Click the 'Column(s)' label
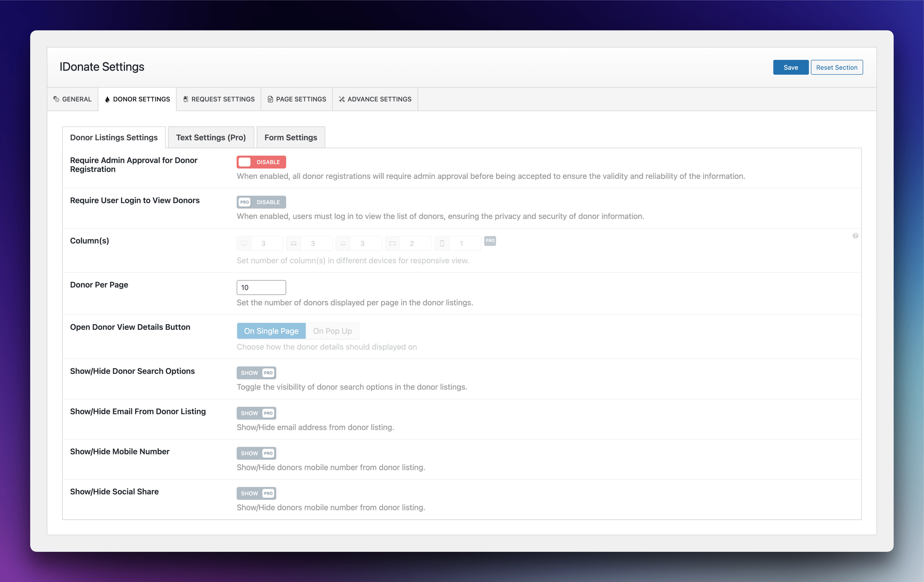924x582 pixels. 89,241
